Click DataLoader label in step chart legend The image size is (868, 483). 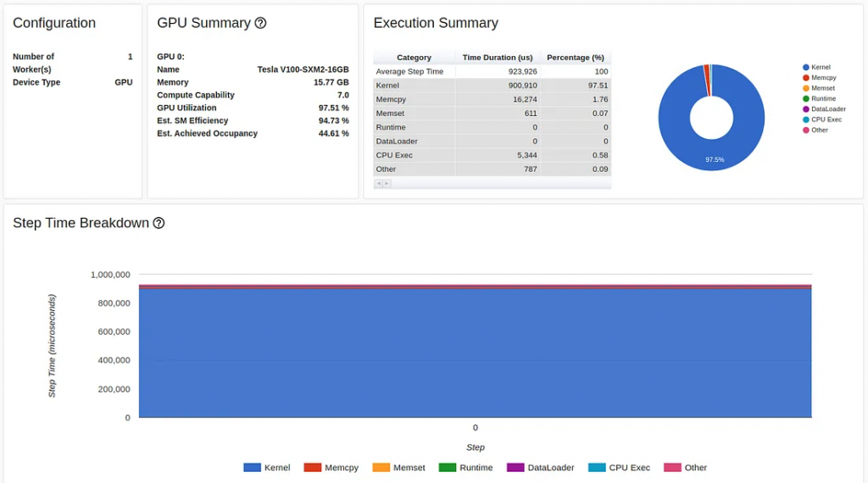pyautogui.click(x=550, y=468)
